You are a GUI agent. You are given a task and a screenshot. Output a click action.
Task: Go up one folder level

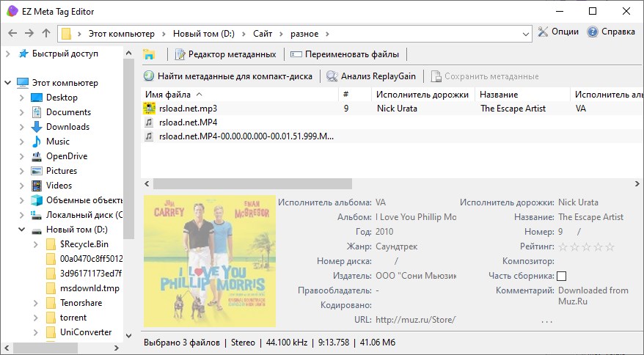coord(46,34)
